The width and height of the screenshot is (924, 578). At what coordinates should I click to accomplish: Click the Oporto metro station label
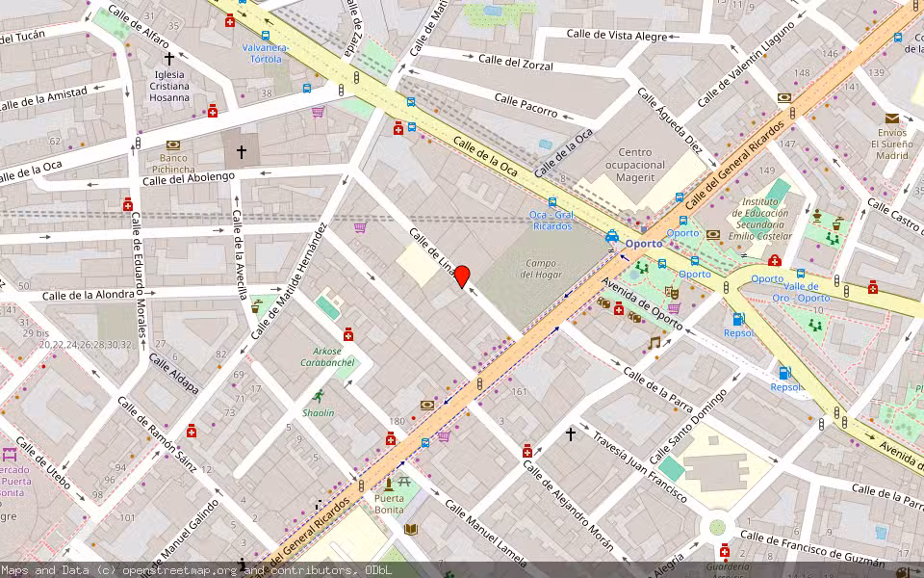[x=644, y=243]
